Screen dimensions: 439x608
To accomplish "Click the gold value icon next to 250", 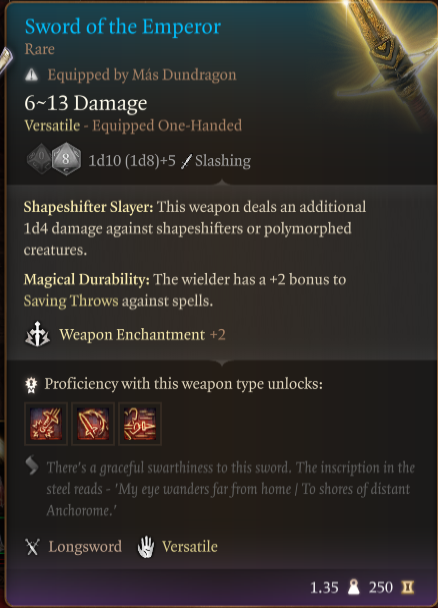I will (x=407, y=587).
